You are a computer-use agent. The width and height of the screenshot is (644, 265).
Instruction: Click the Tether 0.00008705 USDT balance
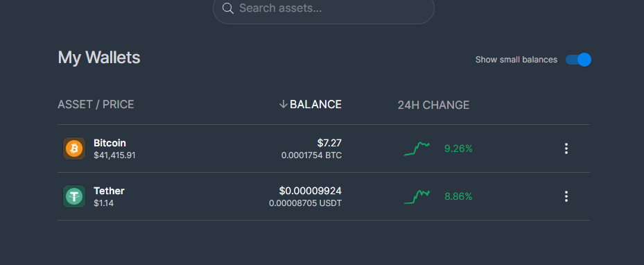(305, 203)
